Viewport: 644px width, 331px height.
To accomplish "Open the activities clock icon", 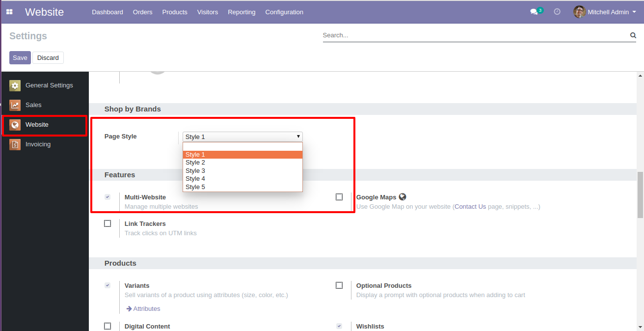I will pos(557,12).
